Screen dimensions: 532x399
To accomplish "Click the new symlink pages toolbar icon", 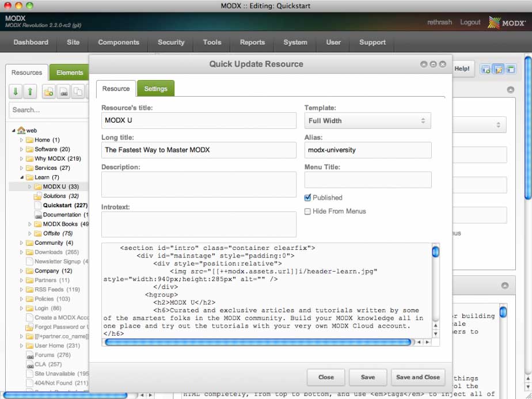I will [78, 92].
